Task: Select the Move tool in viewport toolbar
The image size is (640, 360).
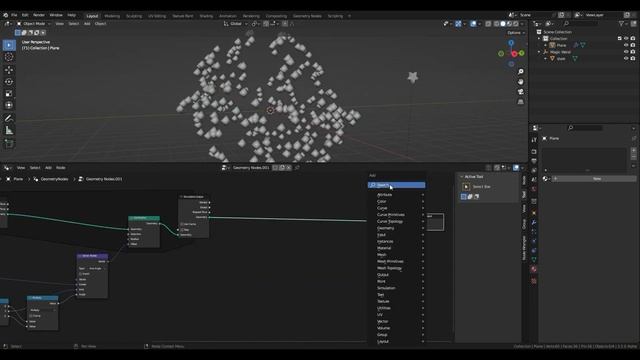Action: point(9,69)
